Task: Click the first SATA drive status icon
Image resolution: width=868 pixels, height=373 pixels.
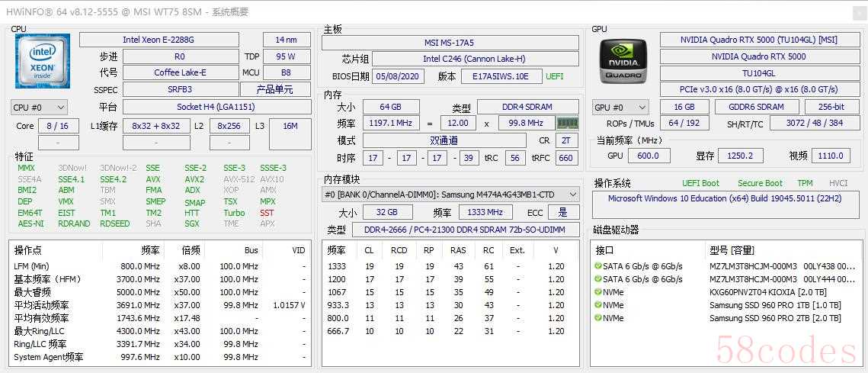Action: coord(597,266)
